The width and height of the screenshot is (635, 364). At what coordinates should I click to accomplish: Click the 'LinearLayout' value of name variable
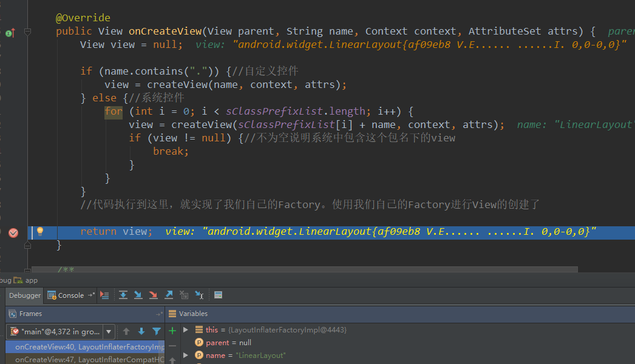(261, 356)
